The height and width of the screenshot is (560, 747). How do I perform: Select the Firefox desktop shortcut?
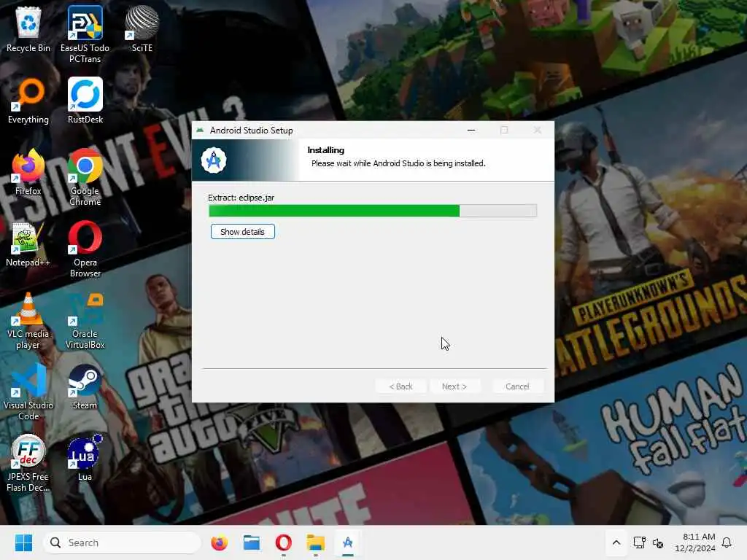pos(28,172)
